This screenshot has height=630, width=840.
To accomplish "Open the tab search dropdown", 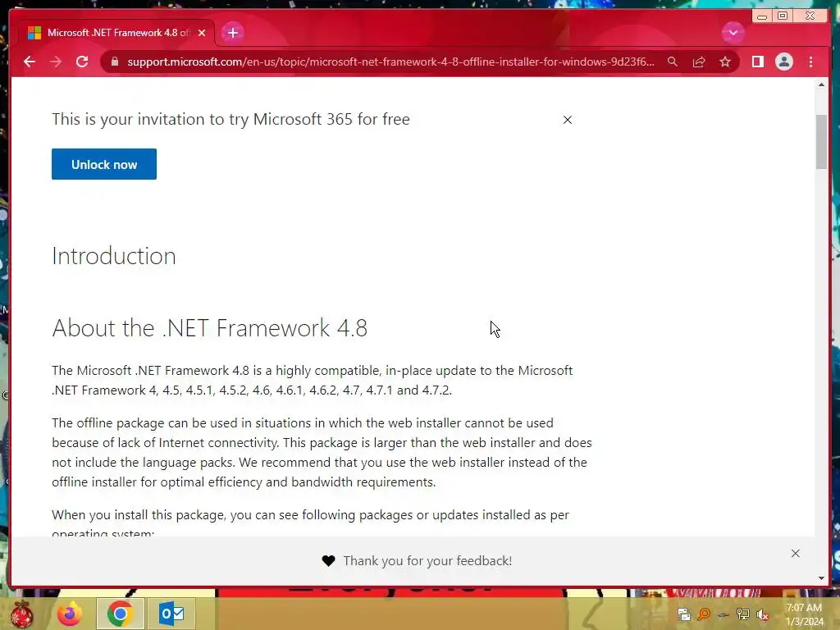I will (x=733, y=33).
